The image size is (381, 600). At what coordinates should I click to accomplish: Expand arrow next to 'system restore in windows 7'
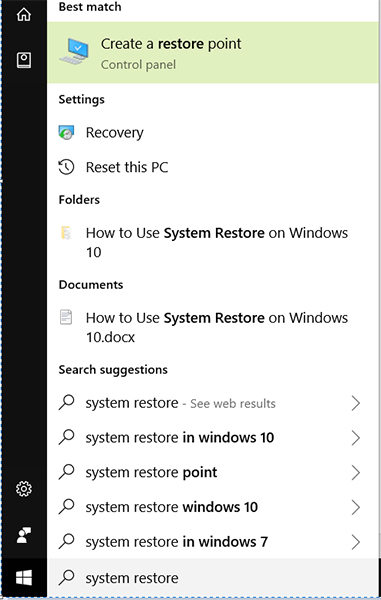click(x=356, y=542)
